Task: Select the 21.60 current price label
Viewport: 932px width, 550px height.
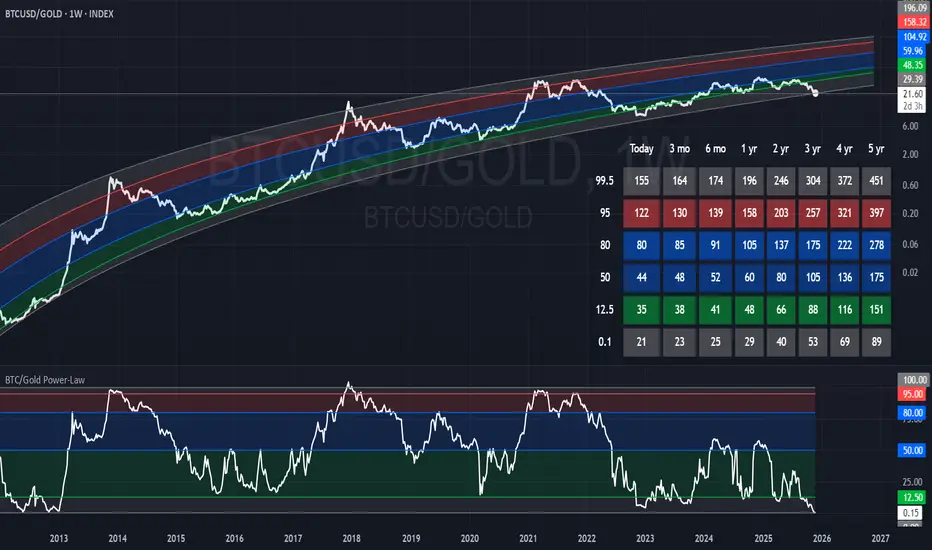Action: 914,94
